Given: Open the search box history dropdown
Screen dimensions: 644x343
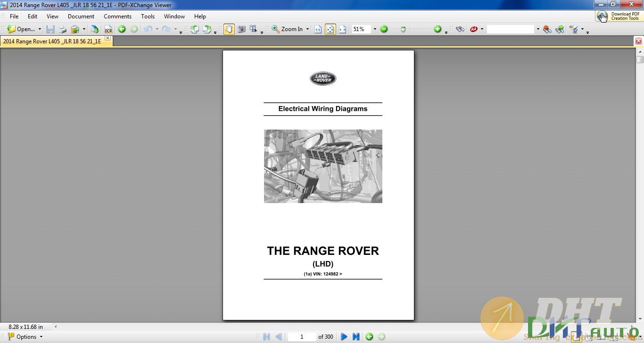Looking at the screenshot, I should click(x=538, y=29).
